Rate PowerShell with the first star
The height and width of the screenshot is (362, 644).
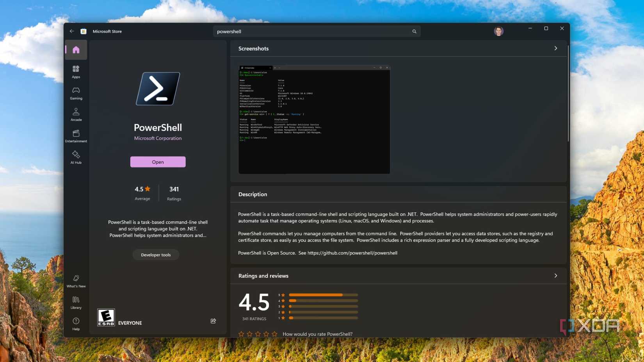point(242,334)
